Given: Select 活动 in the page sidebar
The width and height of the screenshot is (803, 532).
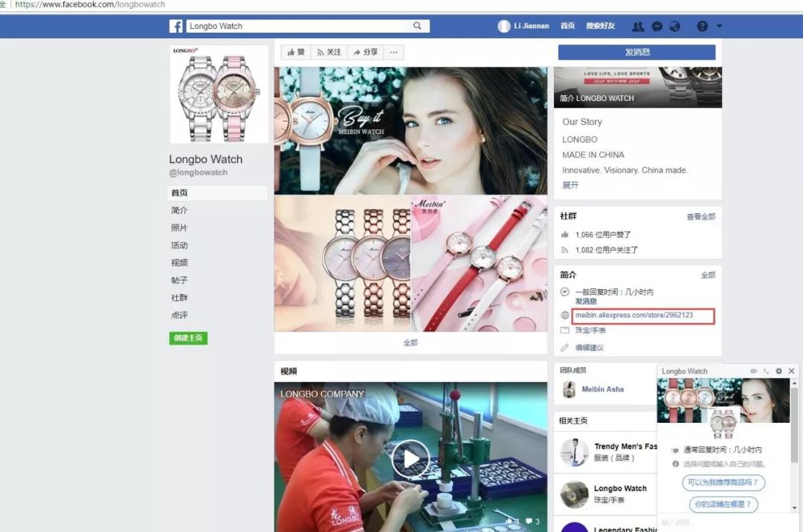Looking at the screenshot, I should pyautogui.click(x=180, y=245).
